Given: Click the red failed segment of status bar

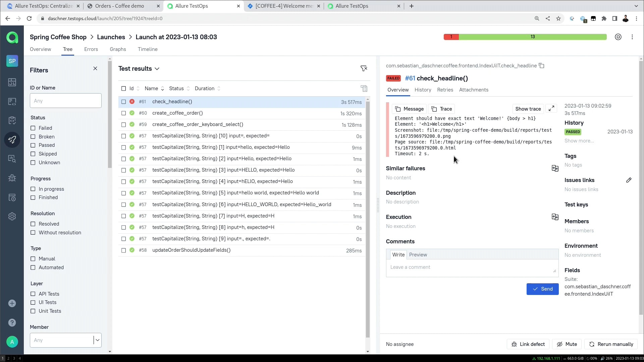Looking at the screenshot, I should 451,37.
